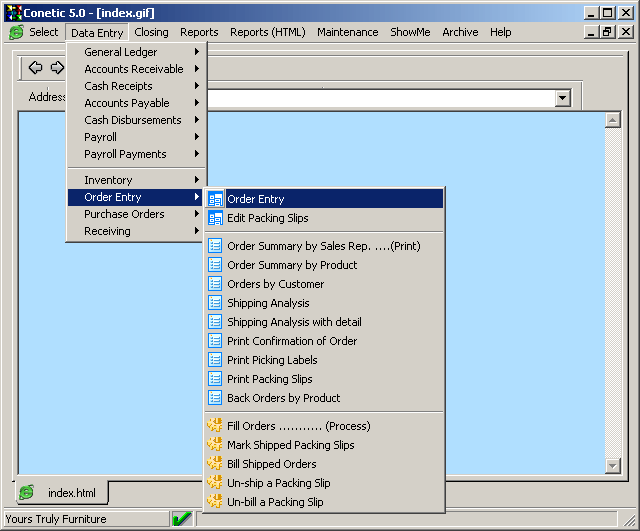Open the Address bar dropdown arrow
This screenshot has height=531, width=640.
(562, 98)
